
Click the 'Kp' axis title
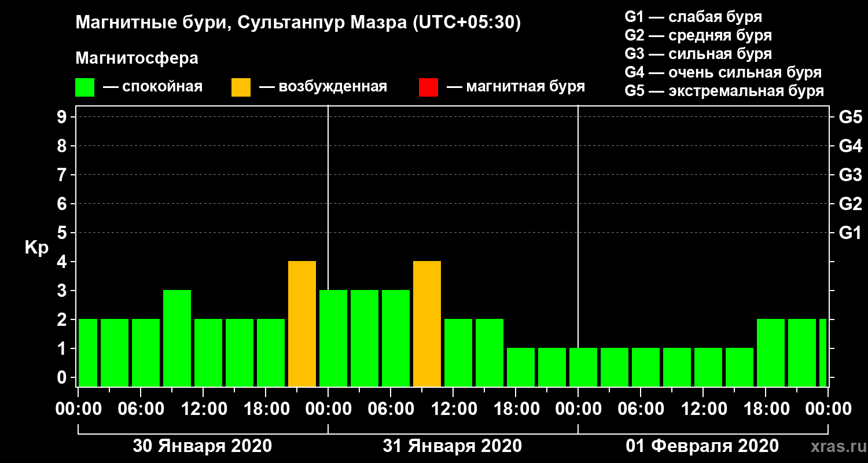(36, 247)
